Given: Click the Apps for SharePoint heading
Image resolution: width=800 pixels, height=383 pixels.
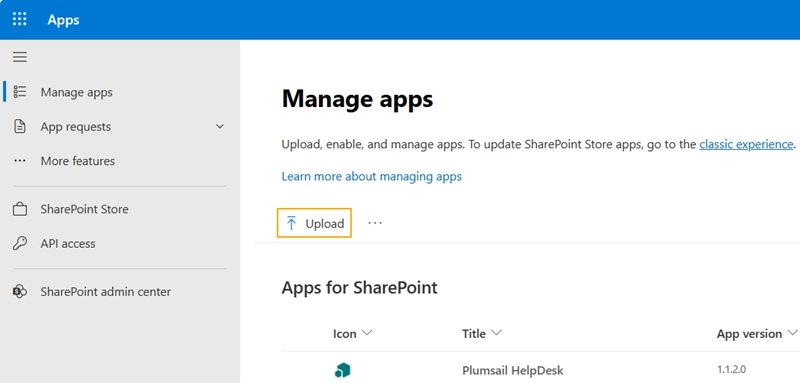Looking at the screenshot, I should point(360,288).
